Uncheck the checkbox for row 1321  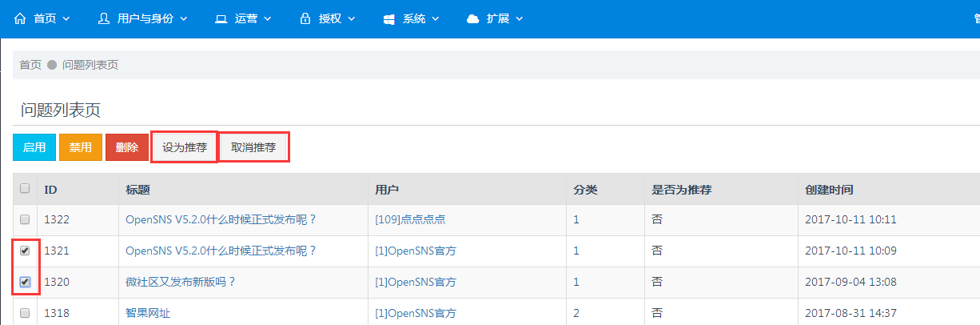[x=25, y=251]
